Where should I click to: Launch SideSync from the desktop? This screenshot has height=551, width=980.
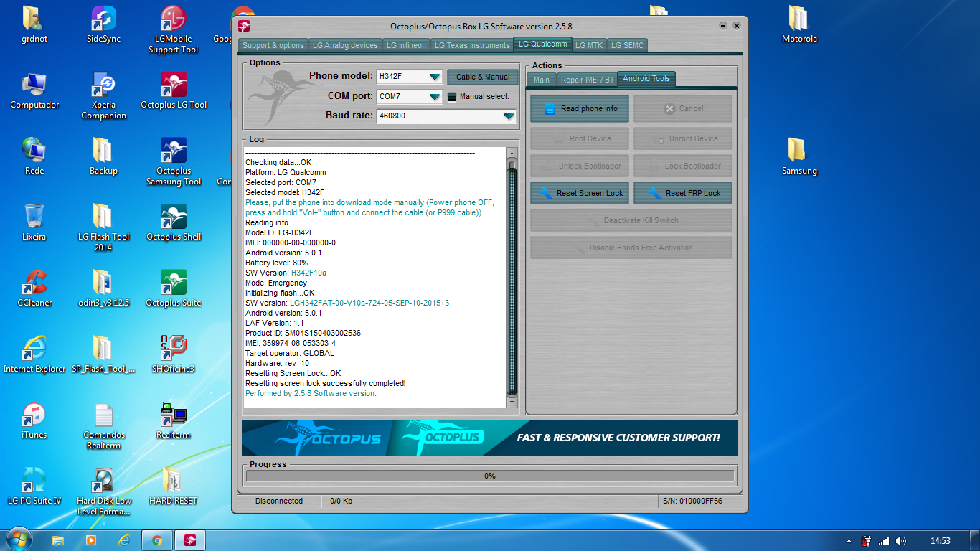coord(103,24)
